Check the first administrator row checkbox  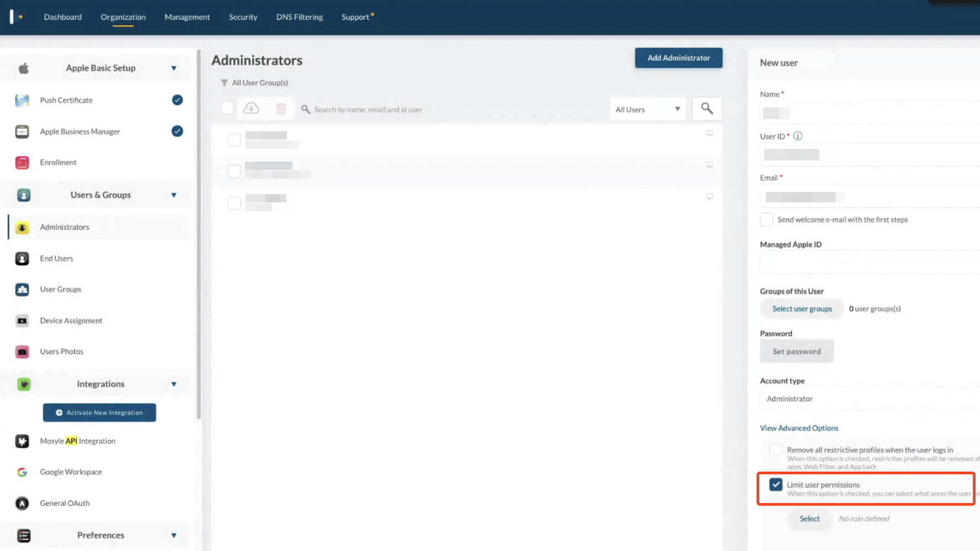[x=234, y=140]
